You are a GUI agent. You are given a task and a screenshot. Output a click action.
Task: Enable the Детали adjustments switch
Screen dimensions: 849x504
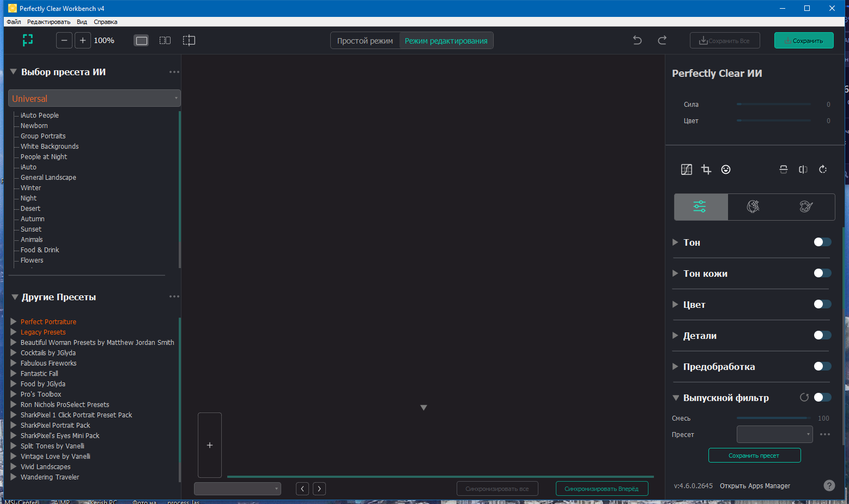coord(822,335)
